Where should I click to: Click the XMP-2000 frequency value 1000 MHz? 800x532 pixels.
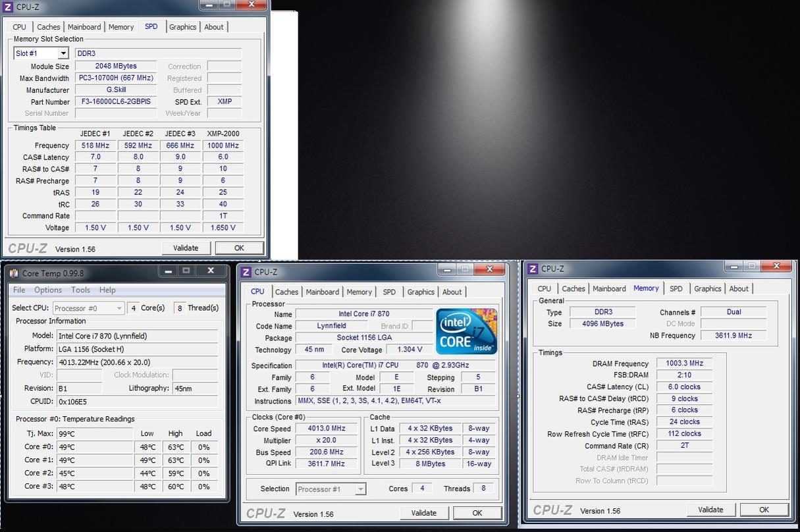point(223,146)
